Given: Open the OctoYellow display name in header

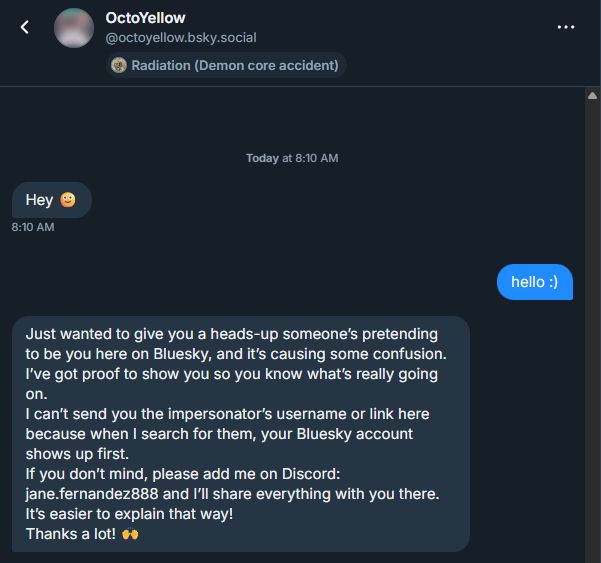Looking at the screenshot, I should (145, 18).
